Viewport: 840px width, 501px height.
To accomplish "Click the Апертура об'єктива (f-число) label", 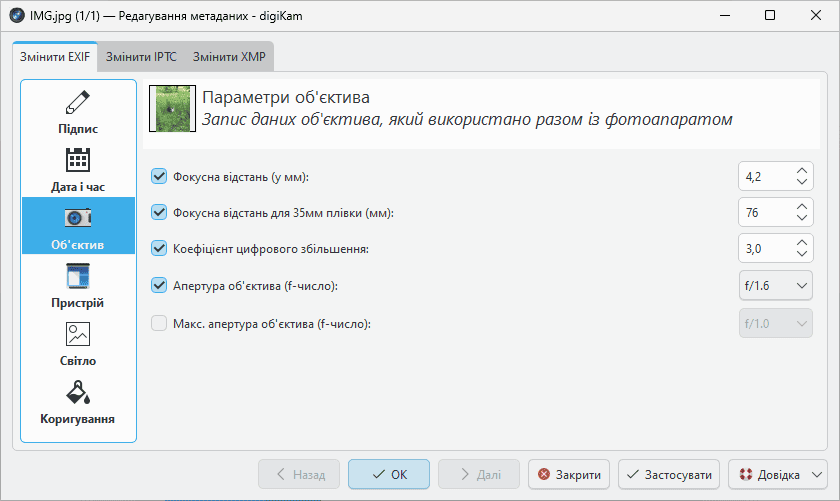I will pos(255,286).
